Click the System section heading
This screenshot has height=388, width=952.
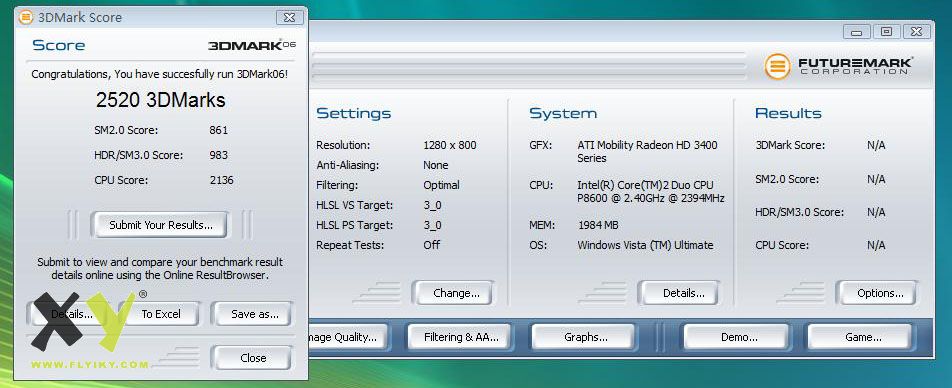pyautogui.click(x=563, y=114)
